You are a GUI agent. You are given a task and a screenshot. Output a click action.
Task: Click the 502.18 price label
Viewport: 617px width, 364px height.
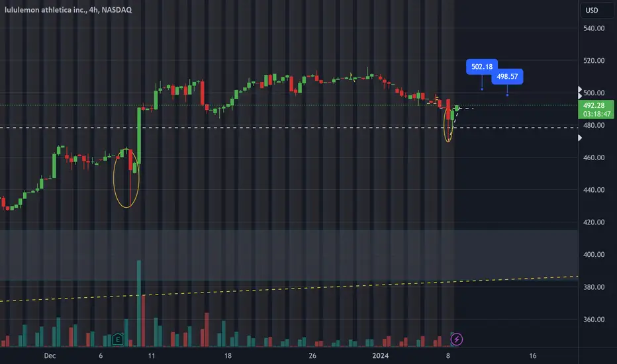tap(482, 66)
